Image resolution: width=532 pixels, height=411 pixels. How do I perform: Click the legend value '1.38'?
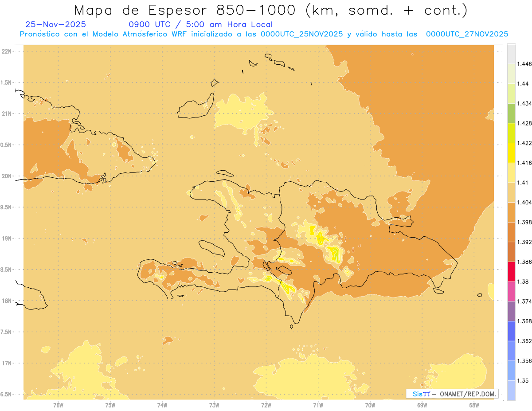point(522,282)
